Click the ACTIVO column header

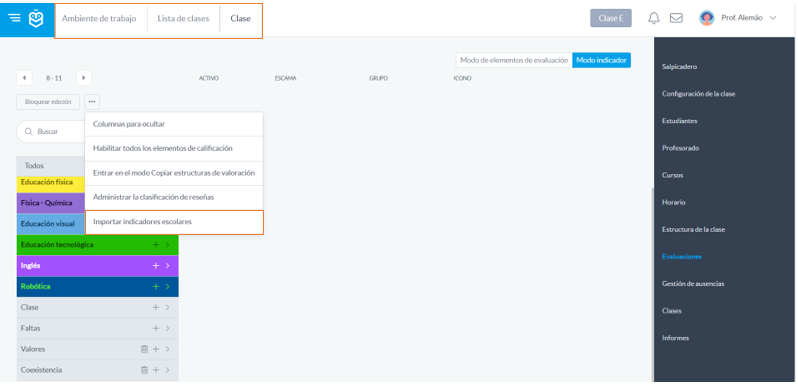pos(209,78)
